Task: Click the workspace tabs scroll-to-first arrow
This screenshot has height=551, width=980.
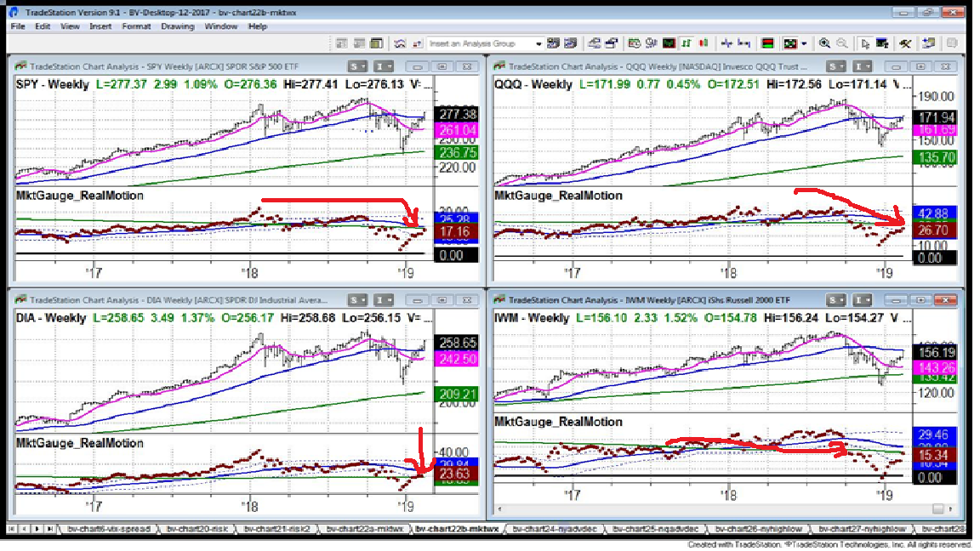Action: [10, 529]
